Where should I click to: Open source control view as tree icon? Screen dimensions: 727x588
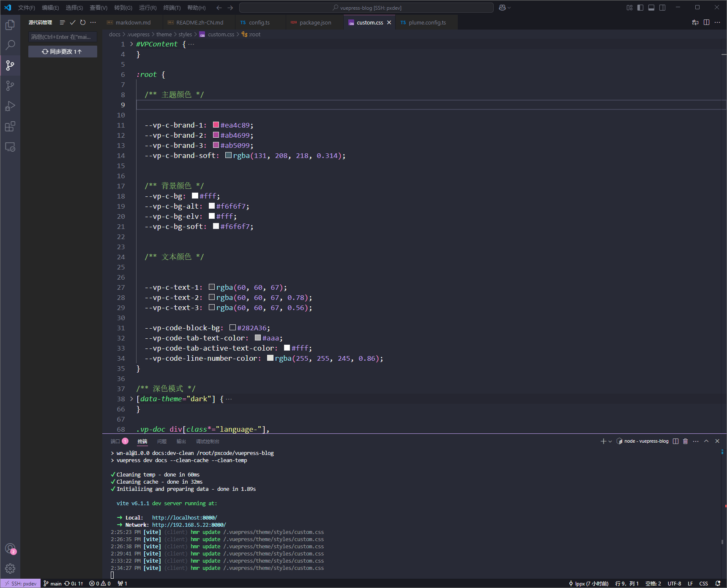click(x=63, y=22)
